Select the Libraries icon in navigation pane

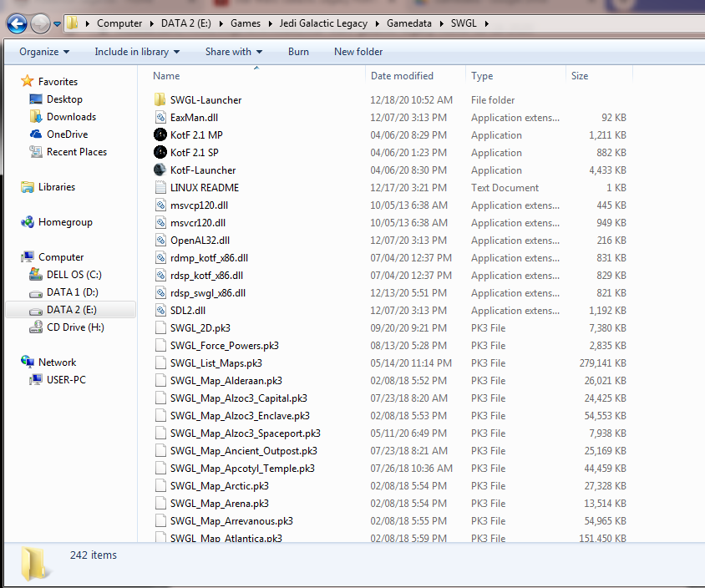(x=28, y=186)
